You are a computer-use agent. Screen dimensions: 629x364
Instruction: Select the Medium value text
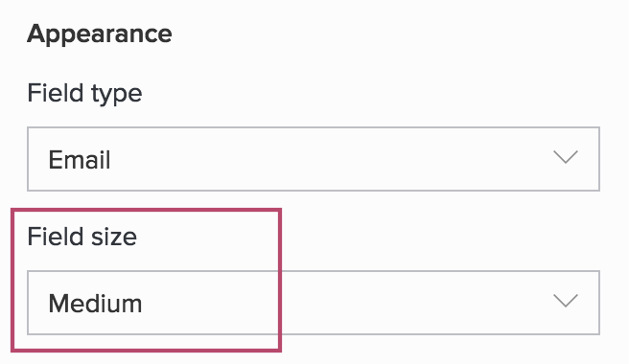(x=95, y=304)
